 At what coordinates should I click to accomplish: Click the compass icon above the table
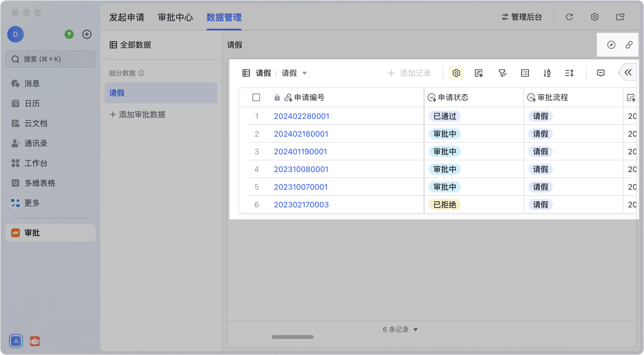pyautogui.click(x=611, y=45)
